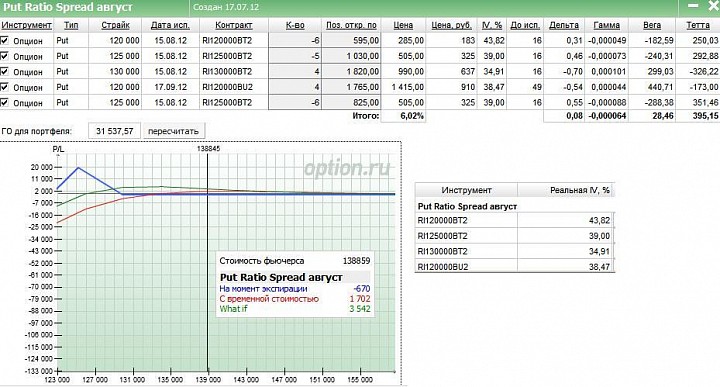Click the Дельта column header

click(564, 25)
